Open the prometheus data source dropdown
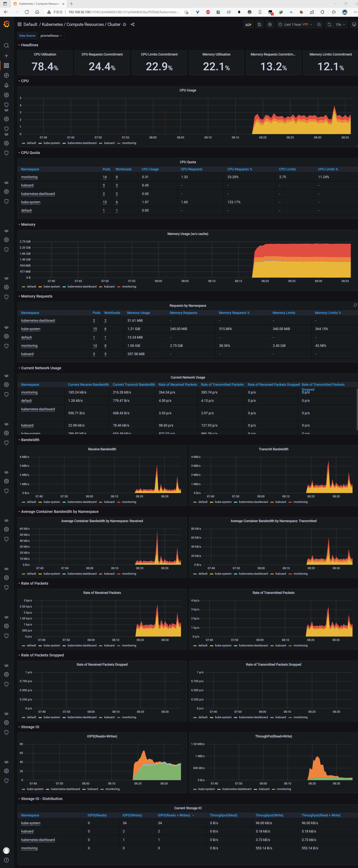Image resolution: width=358 pixels, height=868 pixels. [51, 36]
